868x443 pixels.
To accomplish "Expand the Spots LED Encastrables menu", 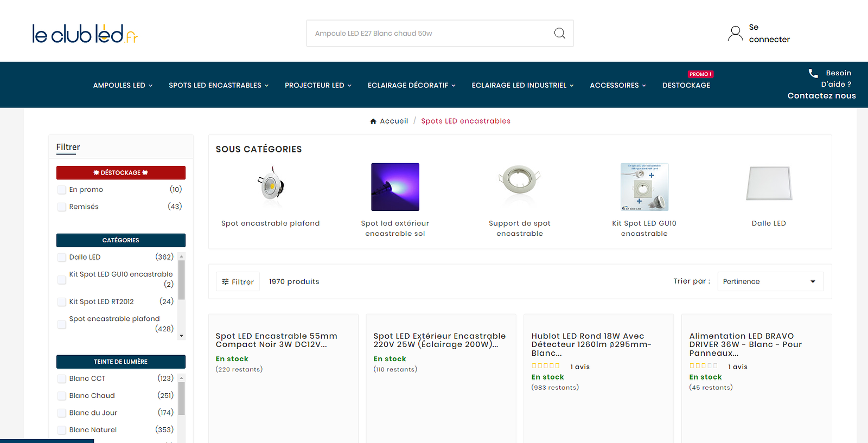I will [219, 85].
